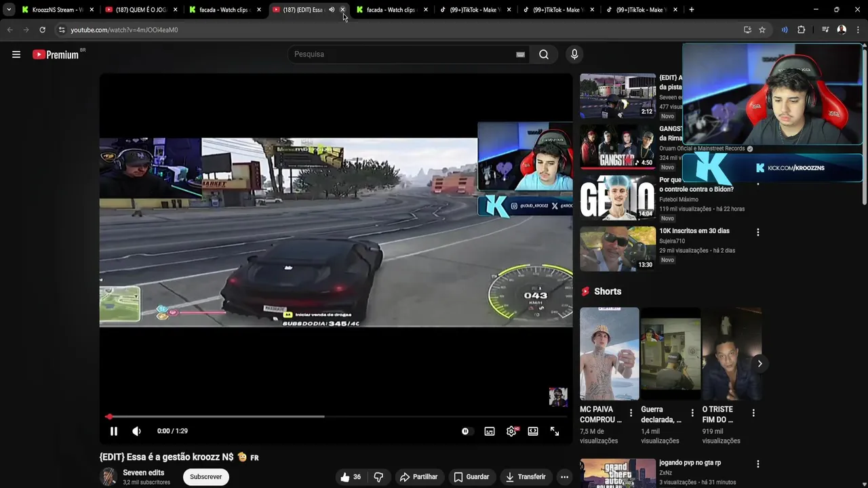Screen dimensions: 868x488
Task: Switch to last TikTok Make tab
Action: [x=642, y=9]
